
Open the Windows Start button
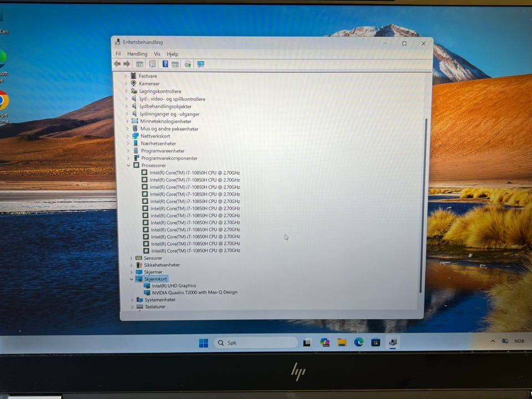point(203,343)
